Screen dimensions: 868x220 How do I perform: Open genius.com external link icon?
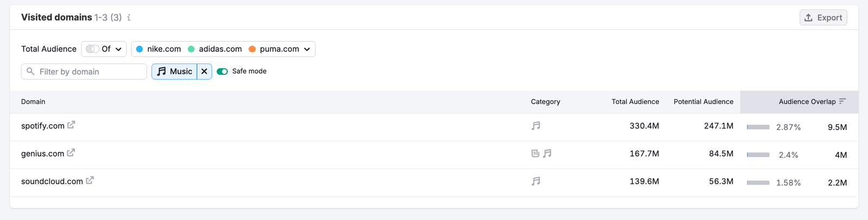tap(71, 153)
